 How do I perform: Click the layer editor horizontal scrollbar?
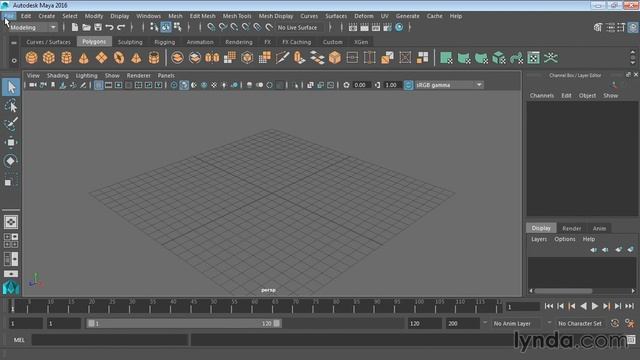564,291
